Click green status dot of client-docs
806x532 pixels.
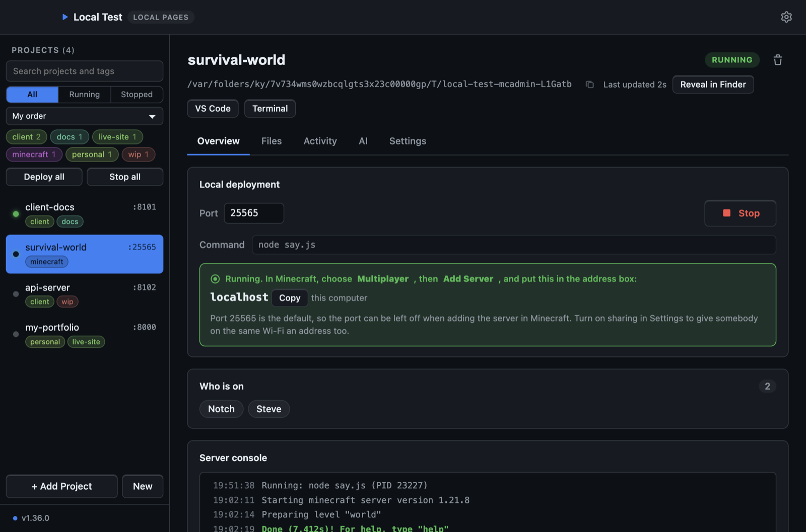16,214
